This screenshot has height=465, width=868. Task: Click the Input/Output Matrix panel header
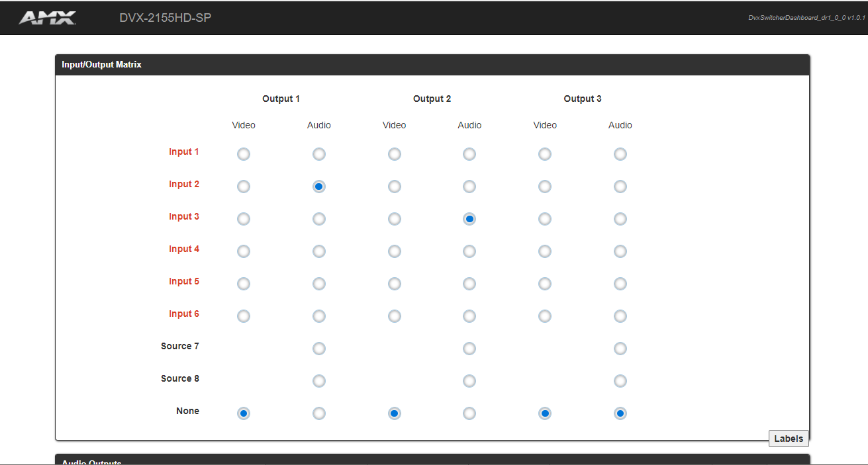coord(101,65)
